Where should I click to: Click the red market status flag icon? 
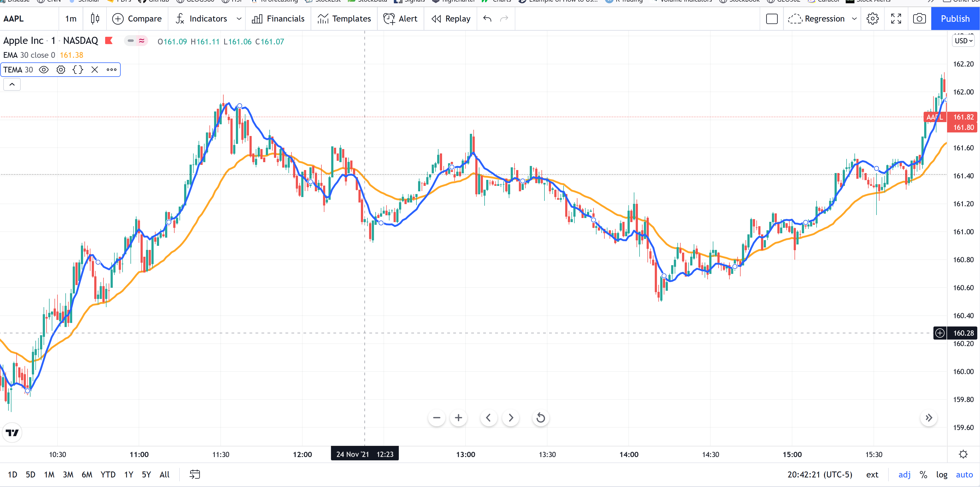[x=109, y=40]
